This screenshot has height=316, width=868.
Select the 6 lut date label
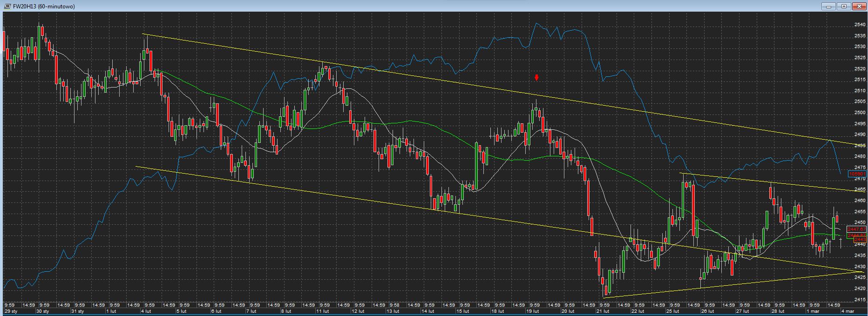[x=217, y=311]
